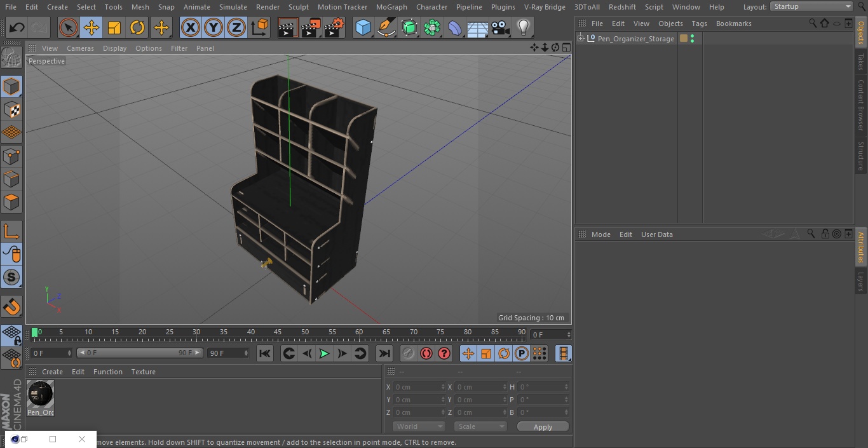This screenshot has width=868, height=448.
Task: Click the preview range slider bar
Action: click(x=140, y=353)
